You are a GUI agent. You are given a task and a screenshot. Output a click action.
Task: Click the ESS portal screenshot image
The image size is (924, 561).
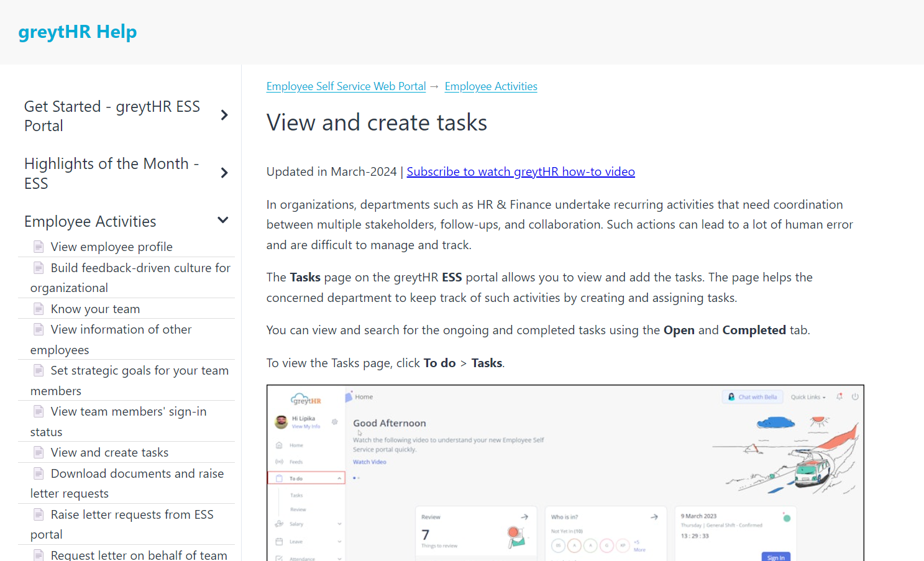pyautogui.click(x=565, y=473)
